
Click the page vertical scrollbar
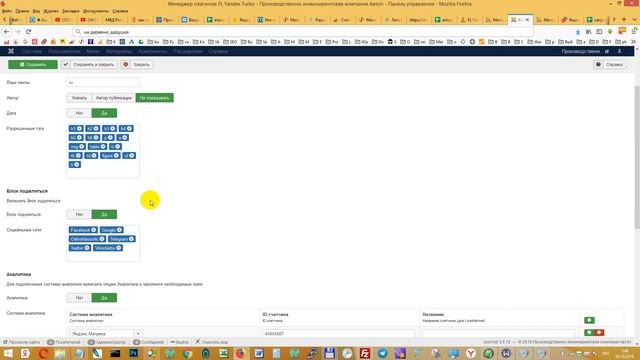(637, 158)
